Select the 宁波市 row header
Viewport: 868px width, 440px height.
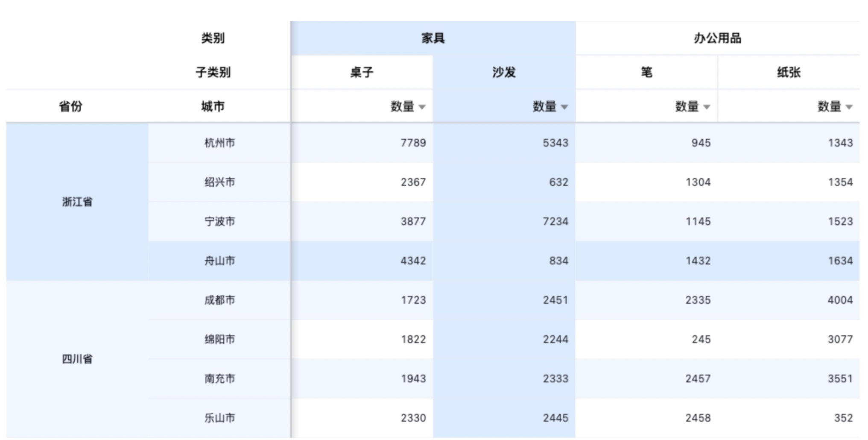coord(219,221)
